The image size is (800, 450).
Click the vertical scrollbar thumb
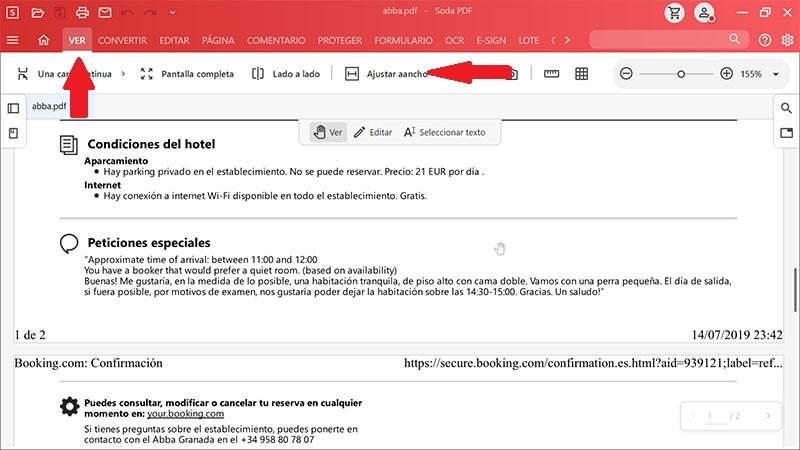click(x=795, y=289)
